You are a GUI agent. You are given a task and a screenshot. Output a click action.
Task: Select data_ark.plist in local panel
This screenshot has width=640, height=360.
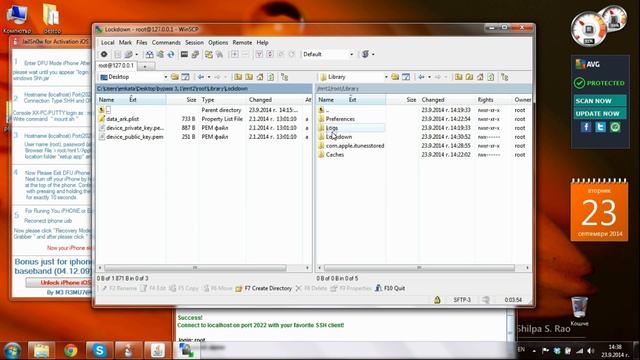tap(122, 119)
